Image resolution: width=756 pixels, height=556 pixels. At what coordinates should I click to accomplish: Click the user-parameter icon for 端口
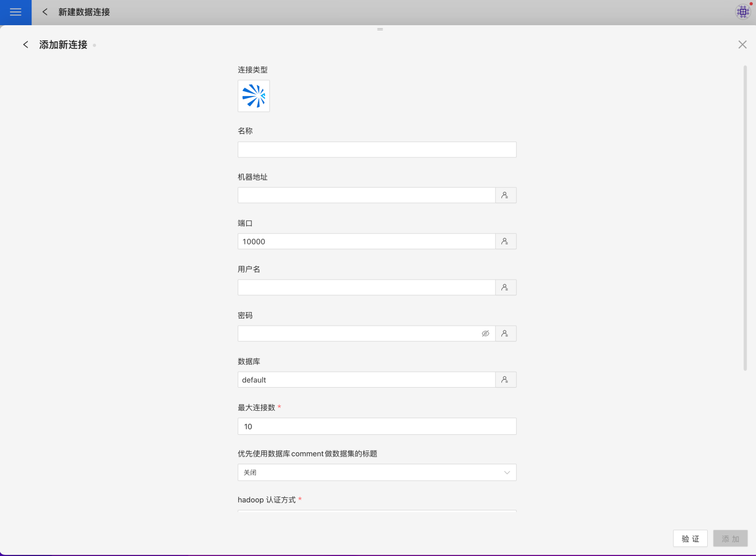pyautogui.click(x=505, y=241)
